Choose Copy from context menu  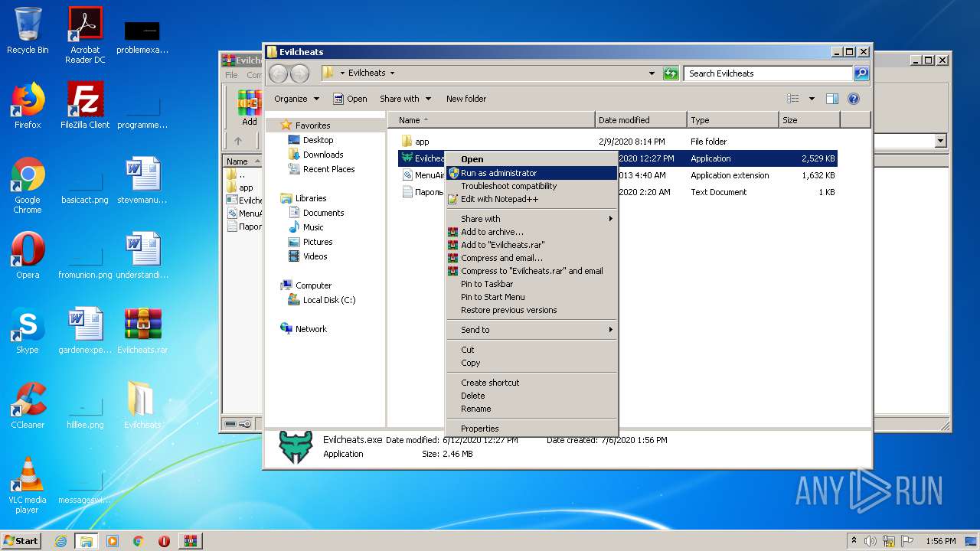pos(532,363)
